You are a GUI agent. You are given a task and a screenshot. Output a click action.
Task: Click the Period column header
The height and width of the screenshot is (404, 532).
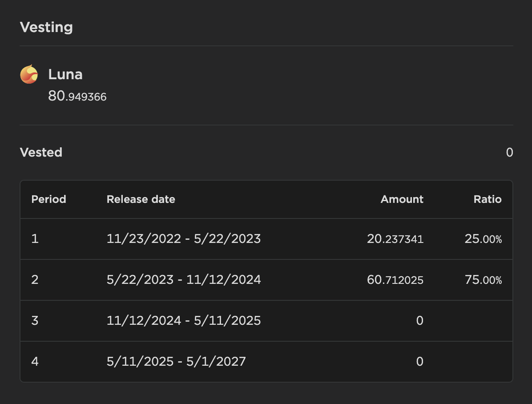[48, 199]
